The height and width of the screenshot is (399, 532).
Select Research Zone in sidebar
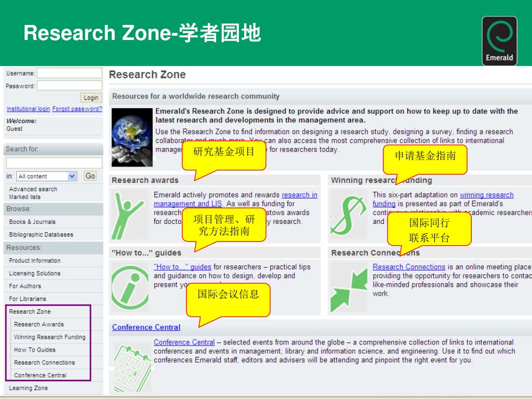(x=30, y=312)
